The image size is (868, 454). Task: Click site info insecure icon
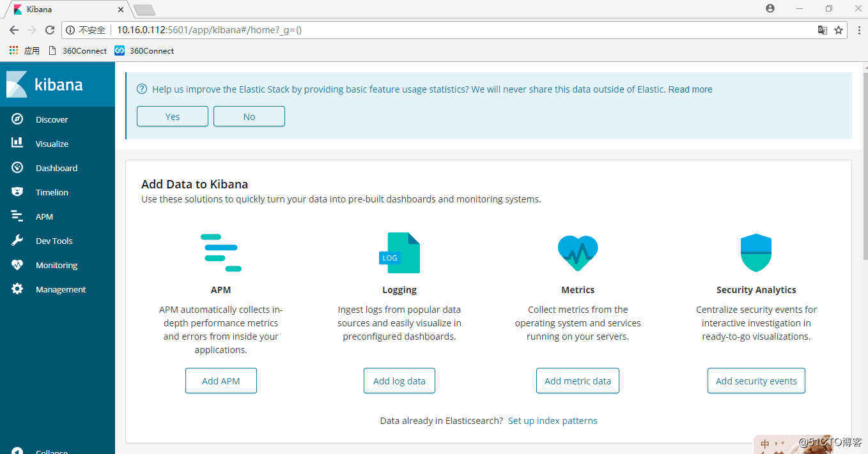click(x=70, y=30)
